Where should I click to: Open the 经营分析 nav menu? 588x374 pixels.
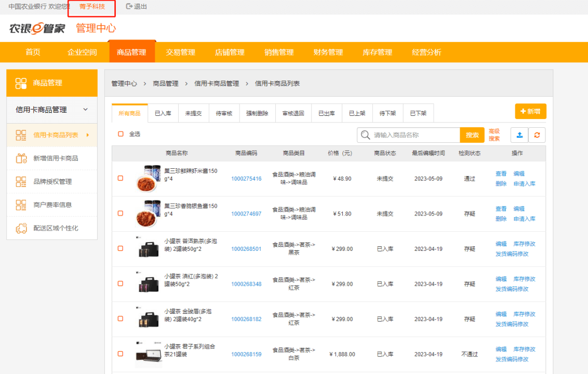[426, 52]
